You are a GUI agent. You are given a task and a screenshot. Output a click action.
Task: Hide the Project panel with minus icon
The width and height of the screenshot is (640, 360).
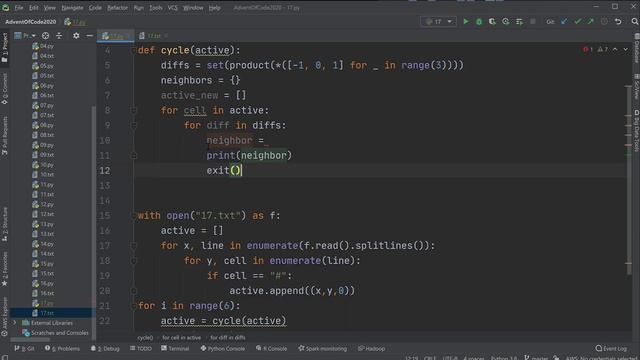[89, 36]
